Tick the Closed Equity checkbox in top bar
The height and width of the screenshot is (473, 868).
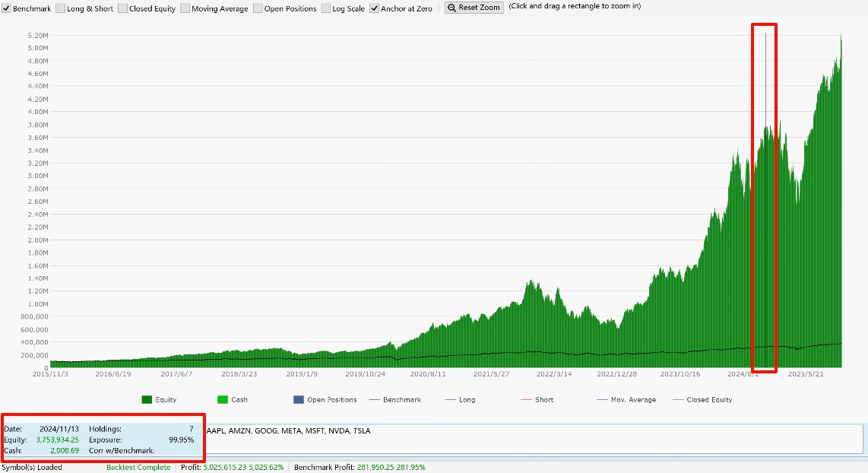[123, 8]
